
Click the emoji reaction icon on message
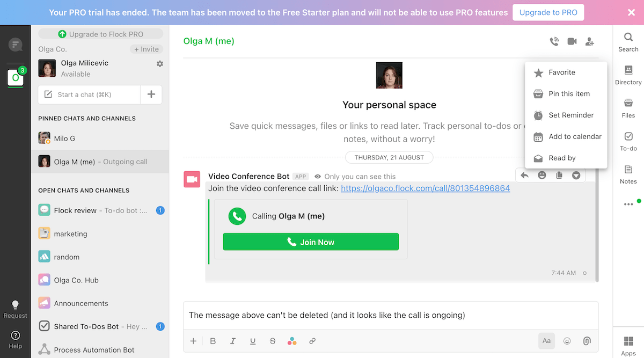pos(542,175)
